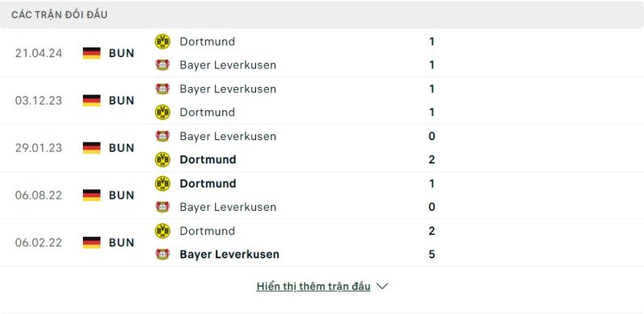Click Dortmund score 2 in 29.01.23 match
Viewport: 644px width, 314px height.
431,159
